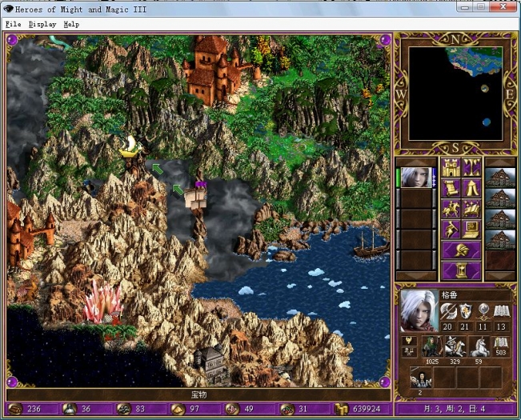521x420 pixels.
Task: Click the hero name 格鲁
Action: [448, 295]
